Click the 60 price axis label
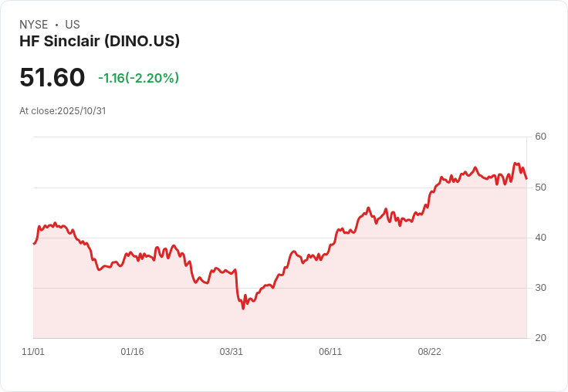The image size is (568, 392). point(541,137)
